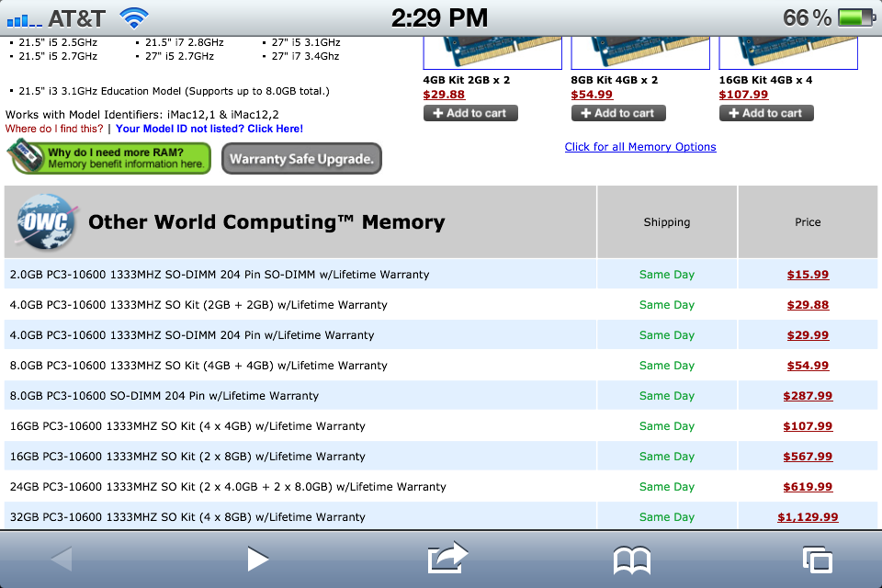Tap Same Day in the 32GB row
Image resolution: width=882 pixels, height=588 pixels.
click(x=667, y=517)
